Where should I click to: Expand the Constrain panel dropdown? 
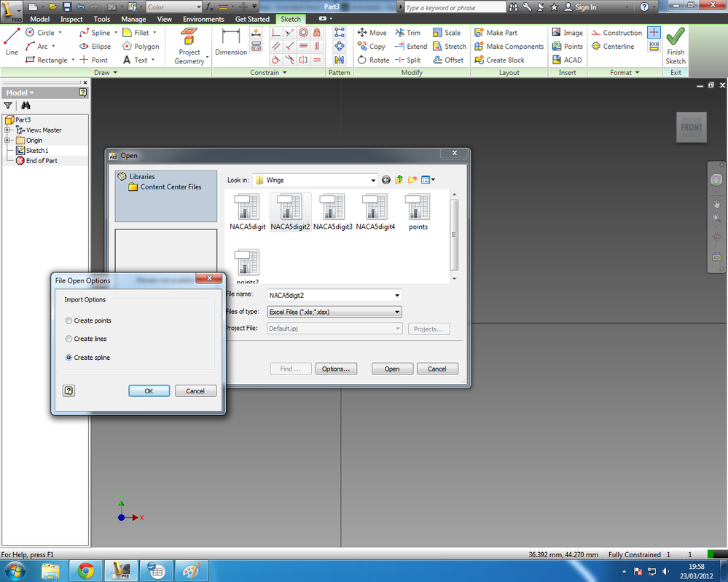click(268, 72)
